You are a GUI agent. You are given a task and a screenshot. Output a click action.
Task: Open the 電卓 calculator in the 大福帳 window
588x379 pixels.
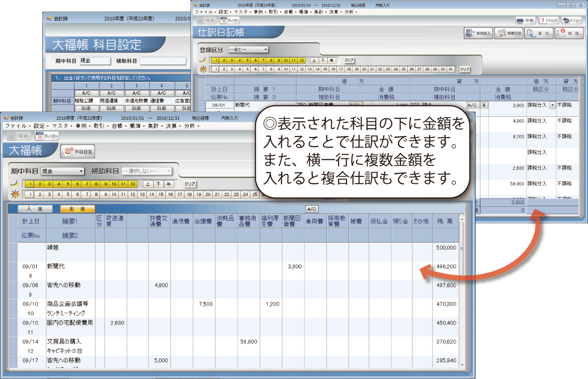tap(18, 136)
